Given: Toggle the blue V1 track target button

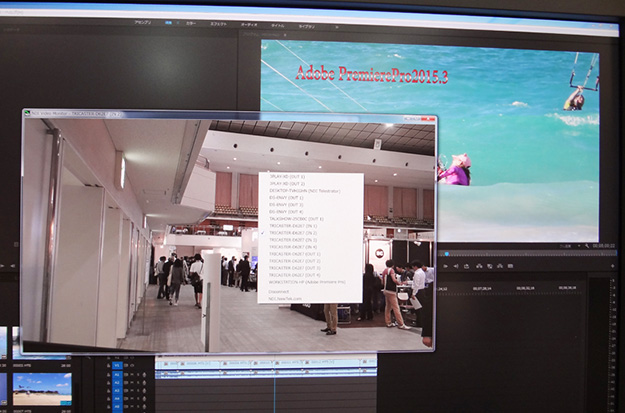Looking at the screenshot, I should (117, 366).
